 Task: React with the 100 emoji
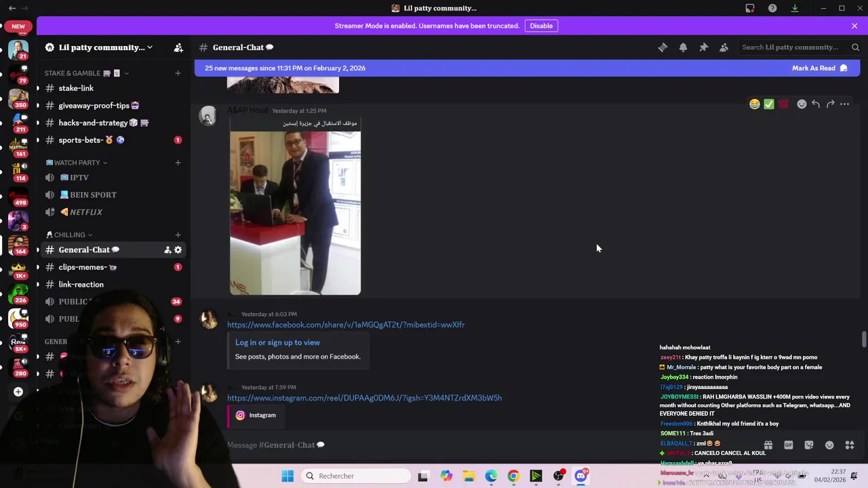(783, 104)
